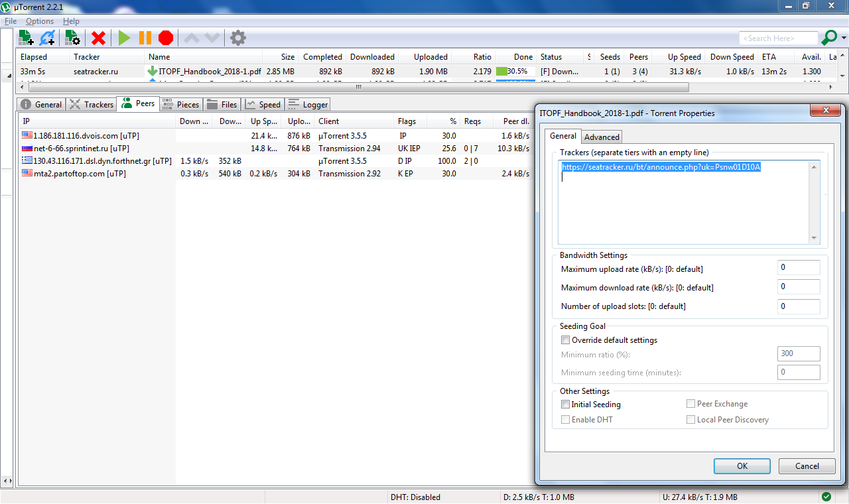
Task: Click the Add Torrent from URL icon
Action: point(47,38)
